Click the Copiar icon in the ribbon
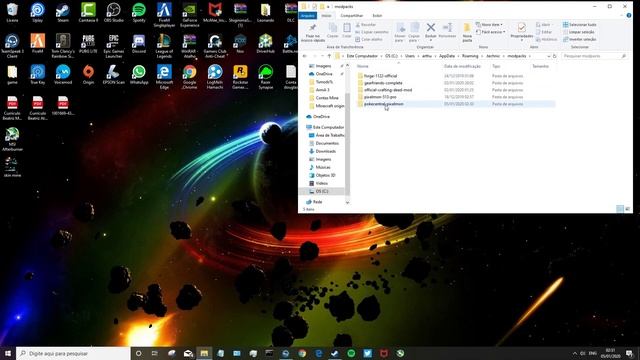The image size is (640, 360). [333, 28]
